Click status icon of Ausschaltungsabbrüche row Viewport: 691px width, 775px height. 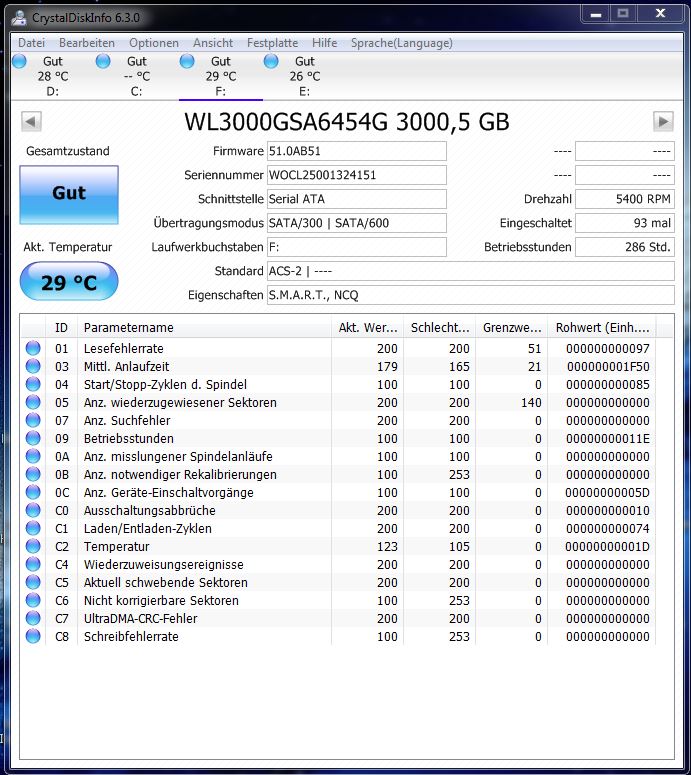(33, 510)
